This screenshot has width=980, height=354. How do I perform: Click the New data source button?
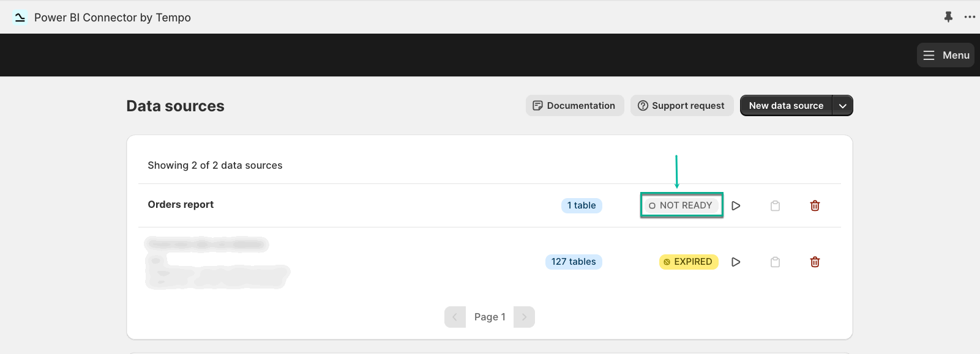(x=786, y=106)
